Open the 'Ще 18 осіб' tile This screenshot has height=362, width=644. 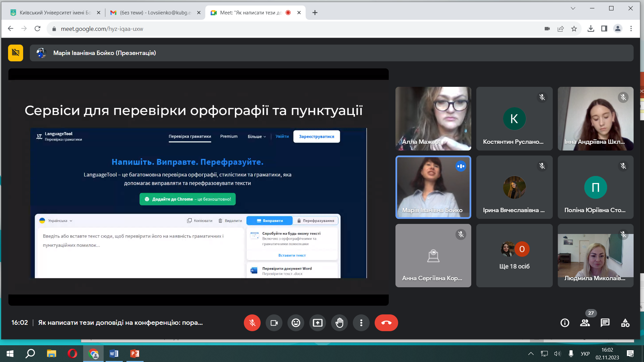[514, 255]
